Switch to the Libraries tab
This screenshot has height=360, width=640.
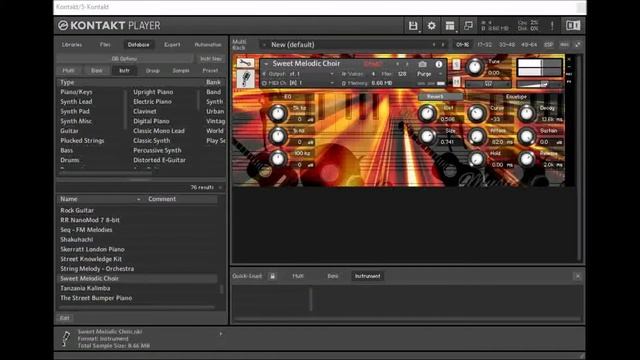(x=72, y=44)
